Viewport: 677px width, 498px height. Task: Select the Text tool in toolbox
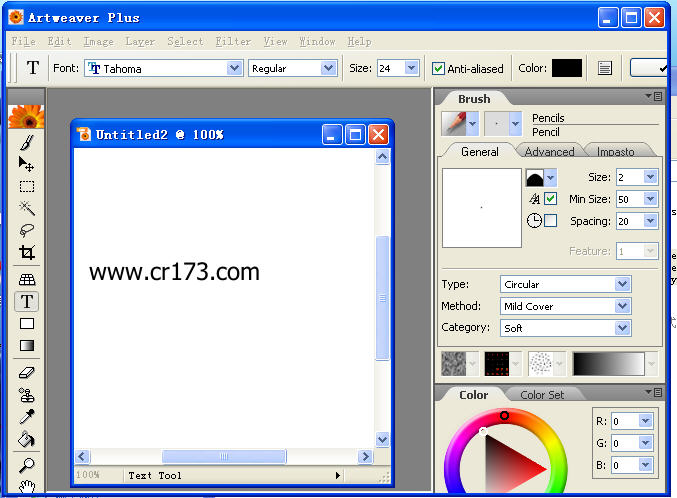(26, 301)
